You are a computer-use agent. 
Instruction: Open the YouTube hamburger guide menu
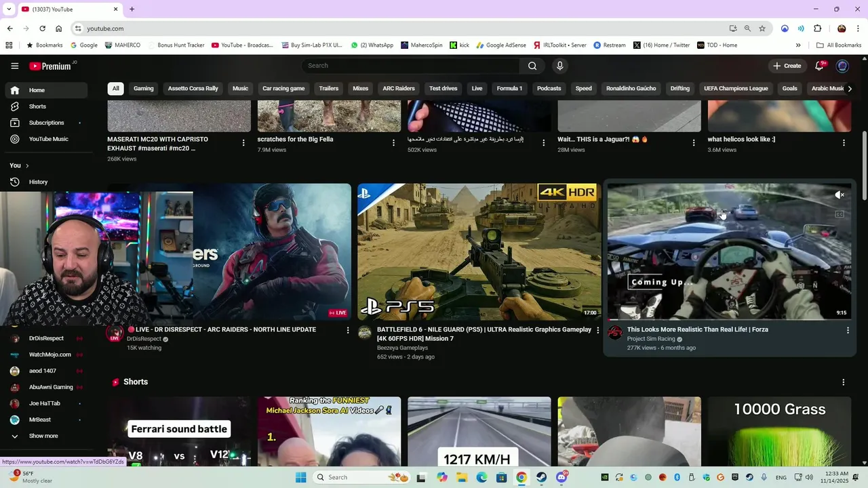coord(15,66)
